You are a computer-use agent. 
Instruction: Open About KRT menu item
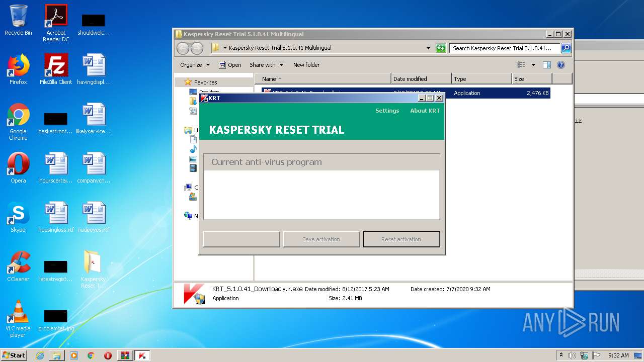click(x=425, y=111)
